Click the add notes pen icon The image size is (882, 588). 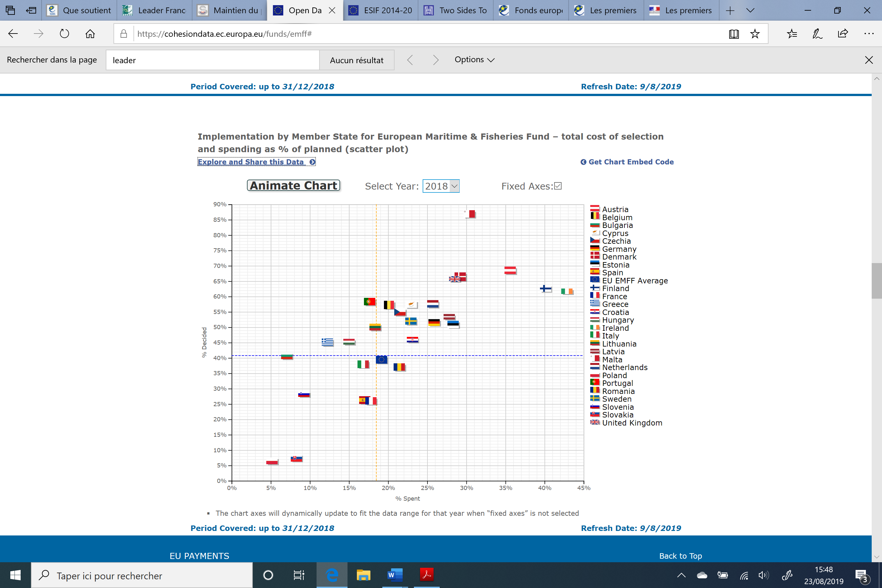click(817, 34)
